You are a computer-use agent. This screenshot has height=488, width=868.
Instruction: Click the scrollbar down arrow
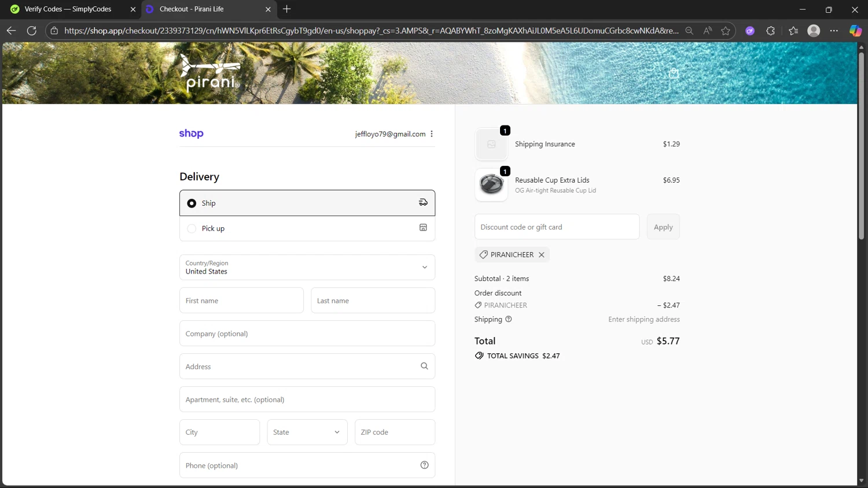pos(861,480)
